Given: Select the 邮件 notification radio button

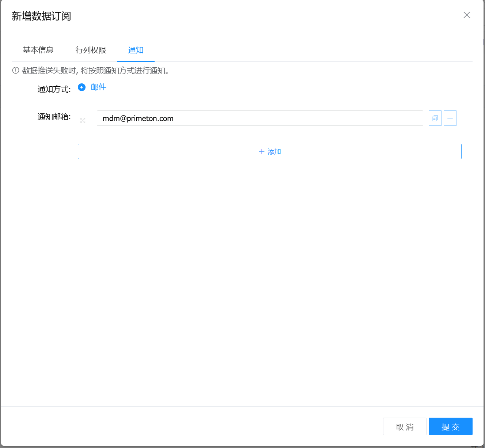Looking at the screenshot, I should [x=82, y=87].
